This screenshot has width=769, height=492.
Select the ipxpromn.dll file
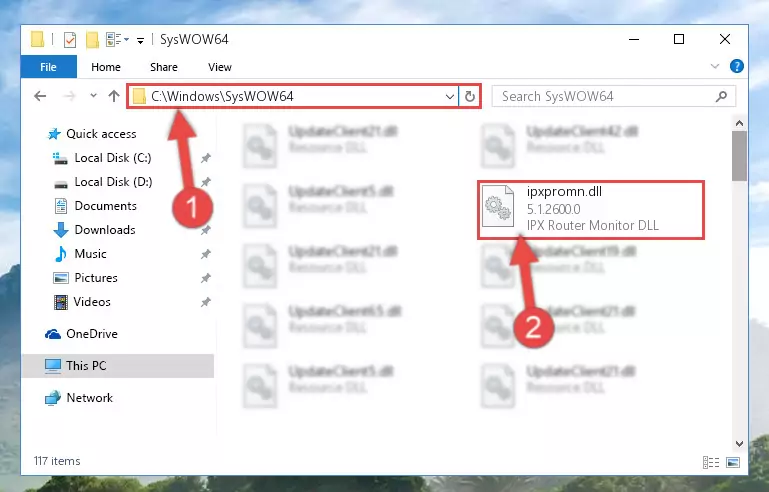591,209
